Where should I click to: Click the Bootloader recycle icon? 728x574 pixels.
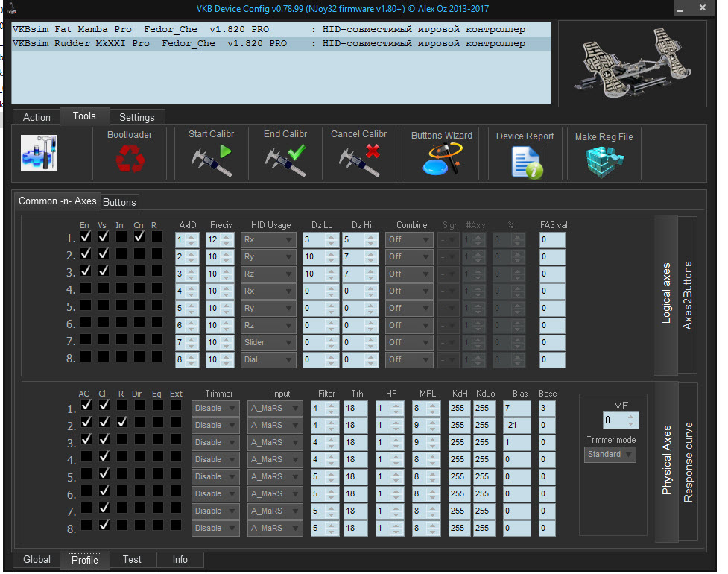tap(130, 158)
